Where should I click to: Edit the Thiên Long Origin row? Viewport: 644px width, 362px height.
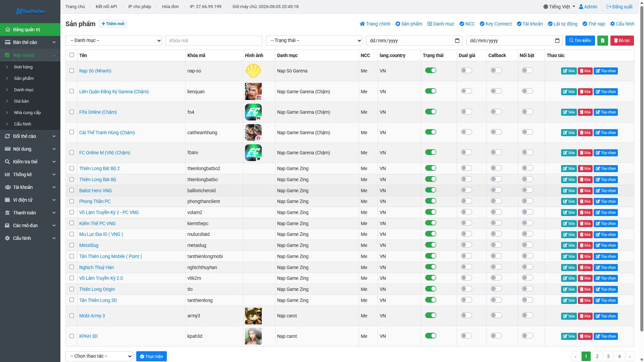click(568, 289)
